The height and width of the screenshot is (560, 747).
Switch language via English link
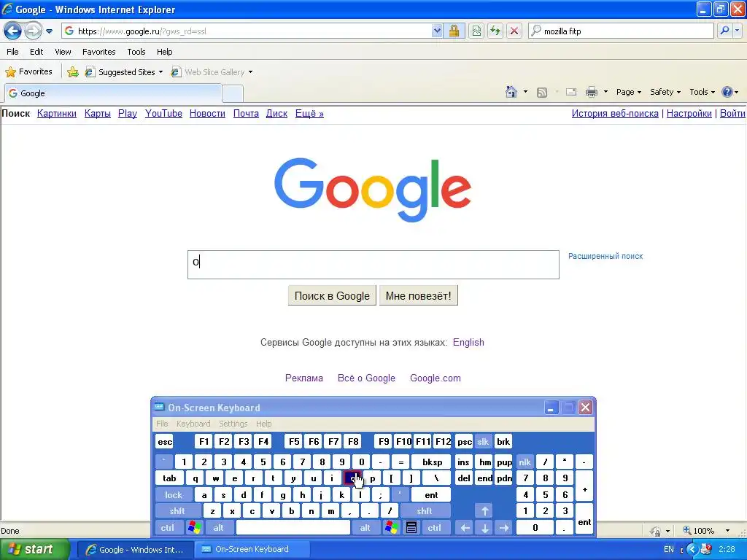pos(468,343)
